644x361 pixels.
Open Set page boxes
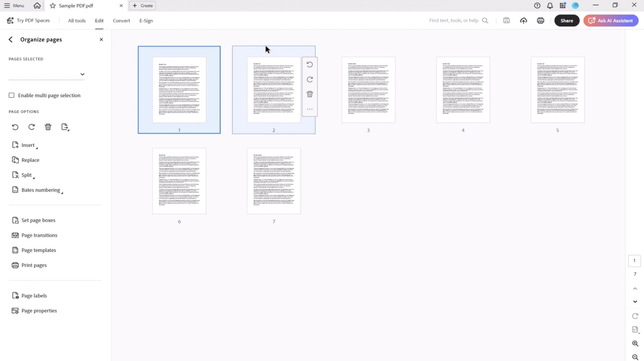(33, 220)
